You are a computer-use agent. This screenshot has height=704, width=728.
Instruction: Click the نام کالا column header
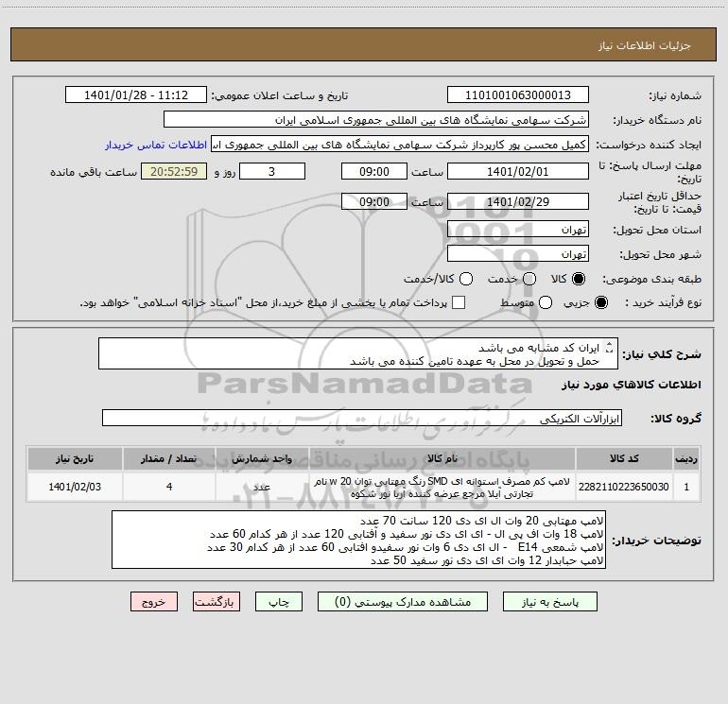pyautogui.click(x=442, y=458)
